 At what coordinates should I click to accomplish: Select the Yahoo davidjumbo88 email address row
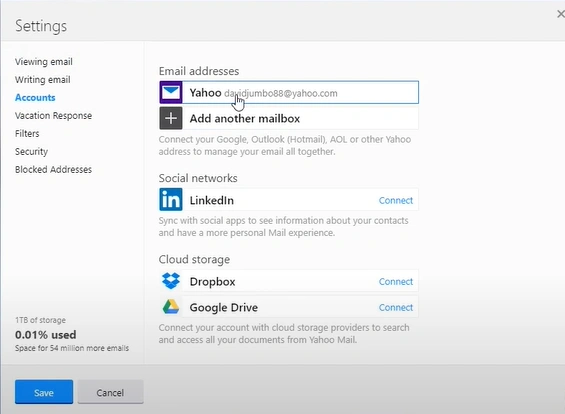point(289,92)
